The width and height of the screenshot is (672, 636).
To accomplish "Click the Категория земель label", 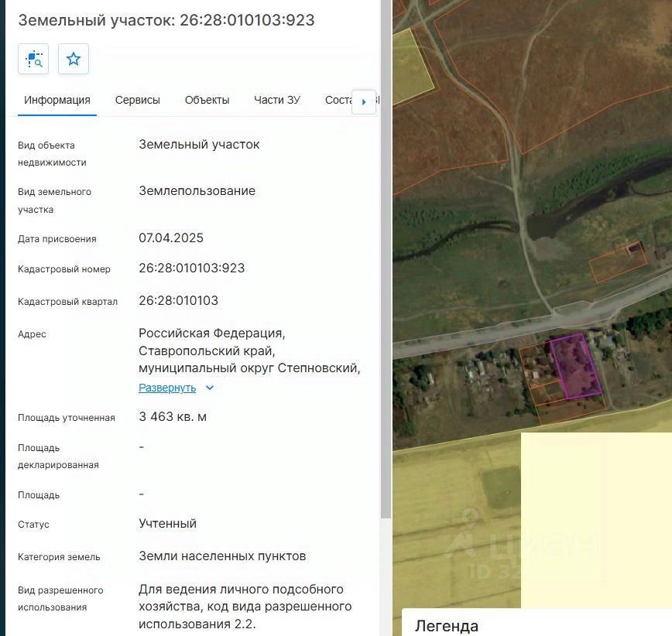I will pos(59,557).
